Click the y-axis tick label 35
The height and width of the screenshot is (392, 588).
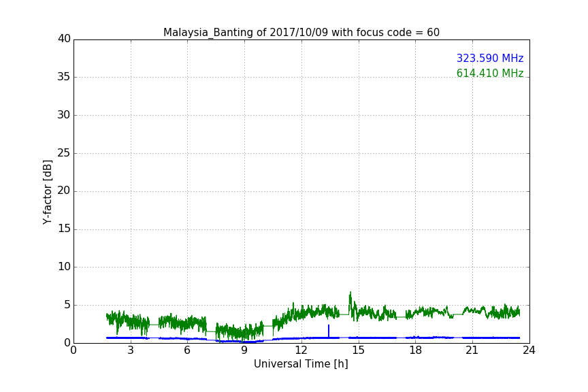click(64, 77)
